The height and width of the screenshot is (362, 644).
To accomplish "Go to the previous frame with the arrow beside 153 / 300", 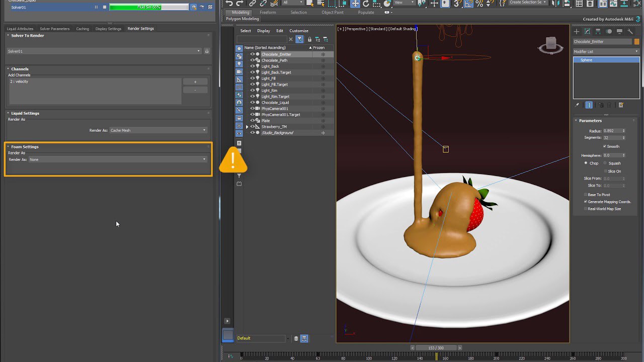I will (x=413, y=348).
